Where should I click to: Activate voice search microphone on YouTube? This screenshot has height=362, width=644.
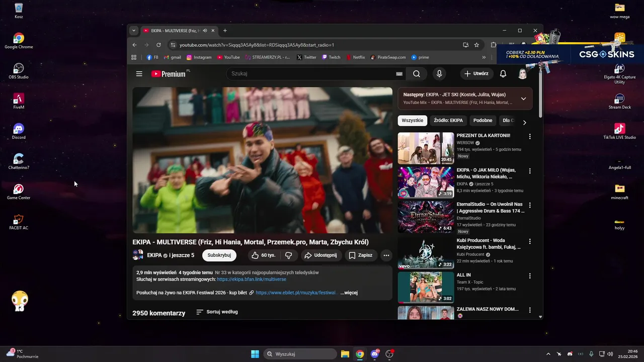[x=439, y=74]
